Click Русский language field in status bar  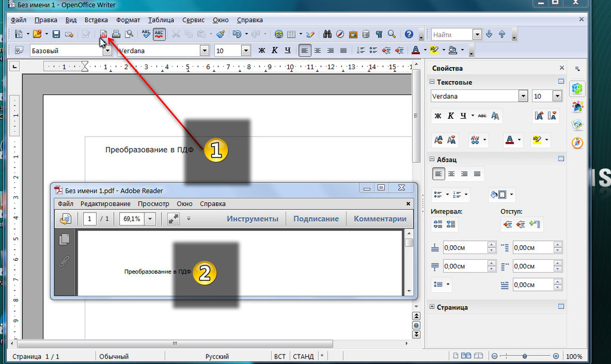pos(217,356)
